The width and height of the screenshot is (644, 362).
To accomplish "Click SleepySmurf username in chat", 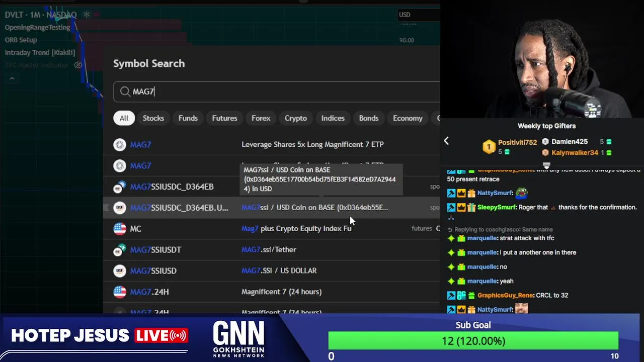I will [497, 207].
